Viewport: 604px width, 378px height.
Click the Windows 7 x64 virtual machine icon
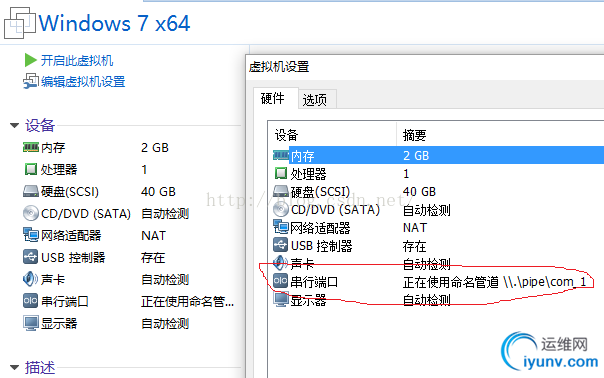click(19, 23)
